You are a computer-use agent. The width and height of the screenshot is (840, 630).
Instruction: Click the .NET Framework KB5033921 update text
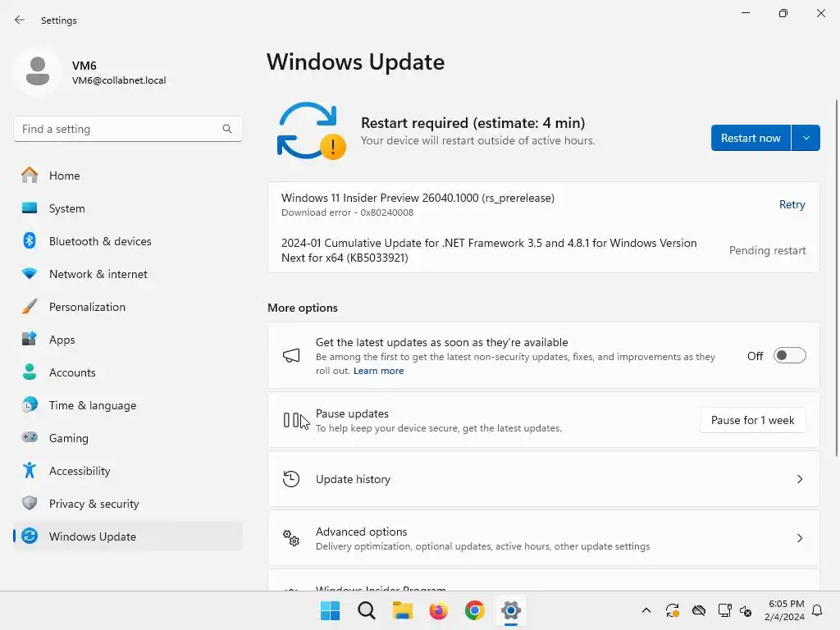[x=489, y=250]
